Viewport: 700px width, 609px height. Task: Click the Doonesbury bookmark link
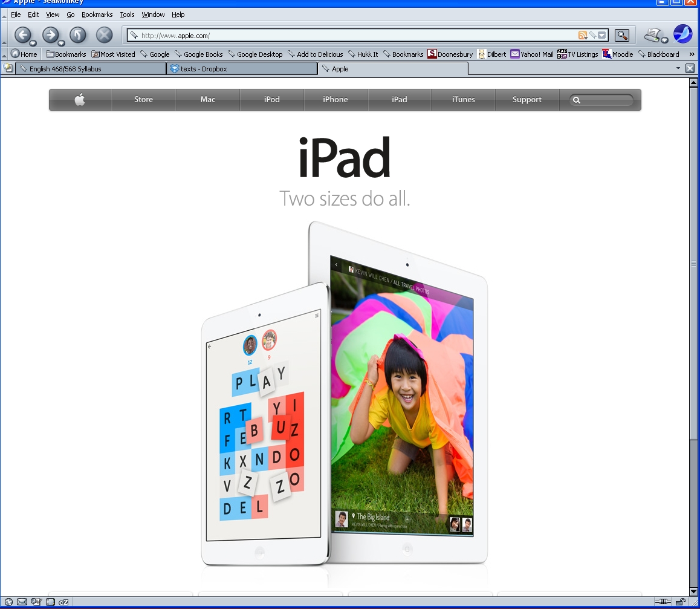coord(450,54)
